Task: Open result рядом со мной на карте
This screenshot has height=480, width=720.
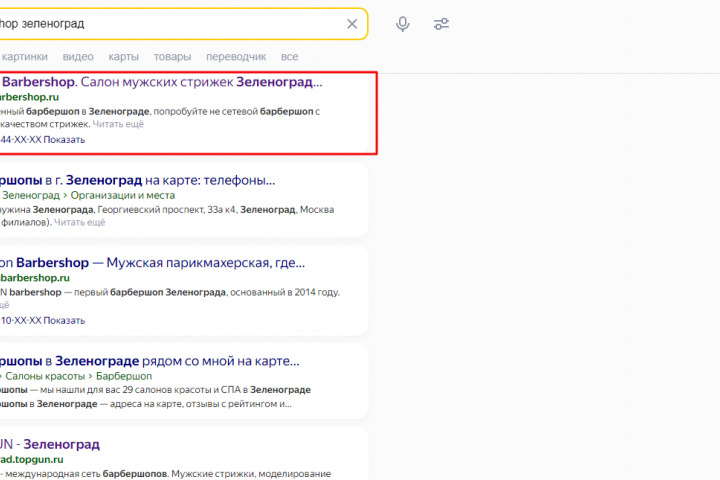Action: tap(149, 361)
